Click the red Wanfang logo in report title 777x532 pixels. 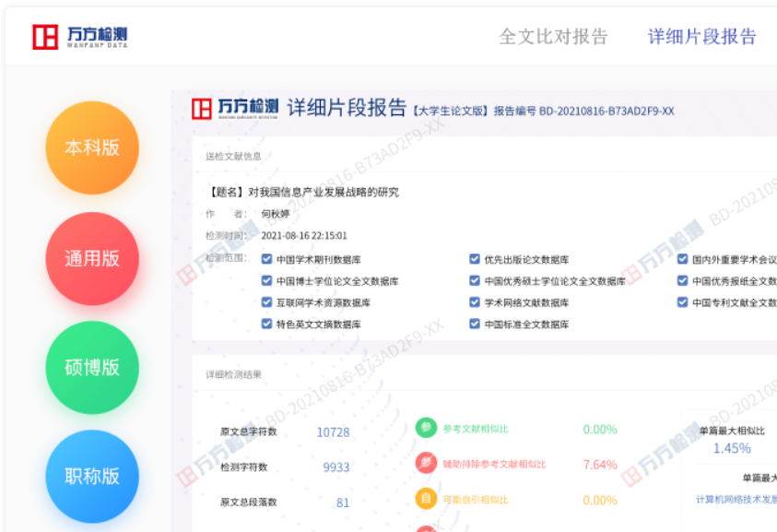[202, 109]
